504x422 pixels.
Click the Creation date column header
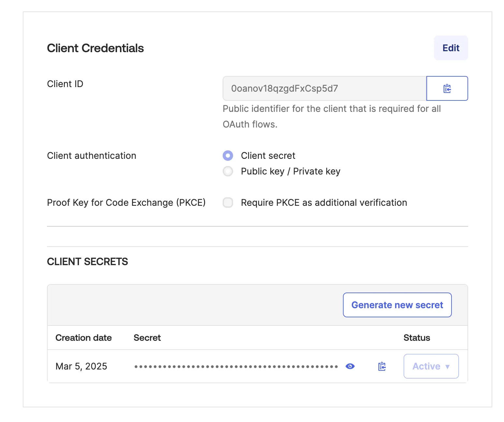[83, 338]
